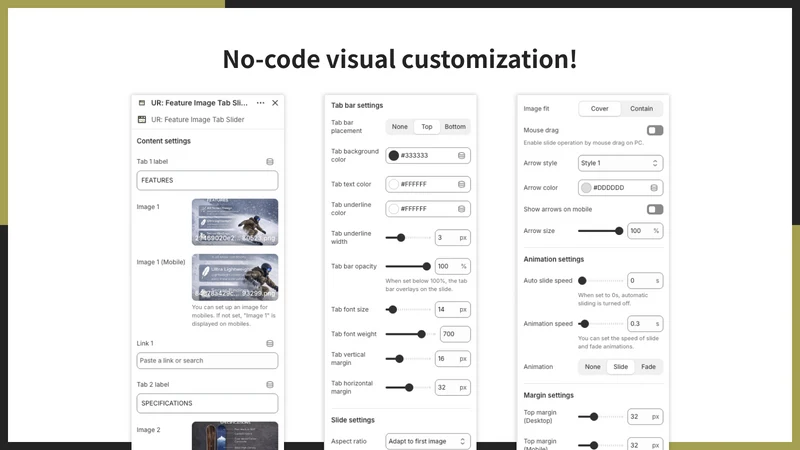Adjust the Auto slide speed slider
Image resolution: width=800 pixels, height=450 pixels.
pyautogui.click(x=601, y=281)
